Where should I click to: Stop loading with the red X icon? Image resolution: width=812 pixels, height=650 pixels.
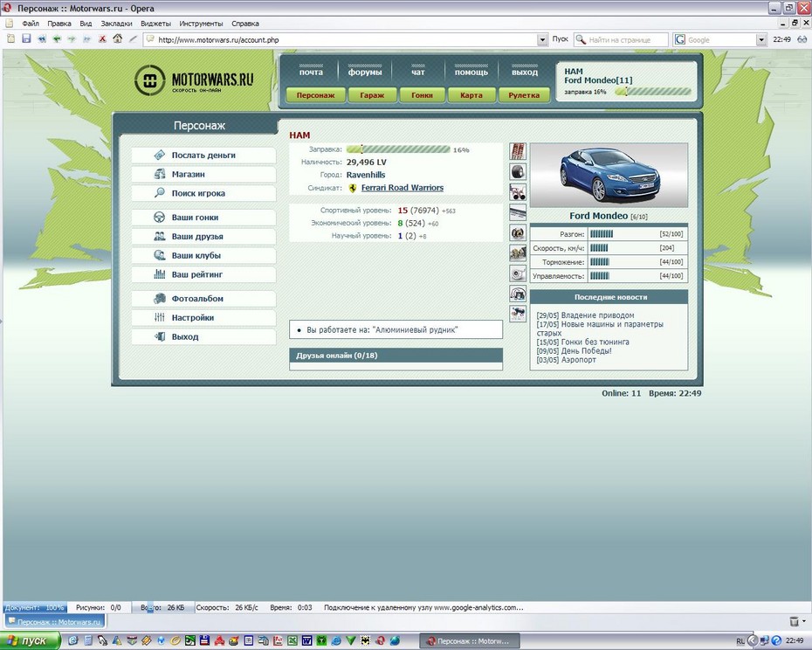coord(102,38)
